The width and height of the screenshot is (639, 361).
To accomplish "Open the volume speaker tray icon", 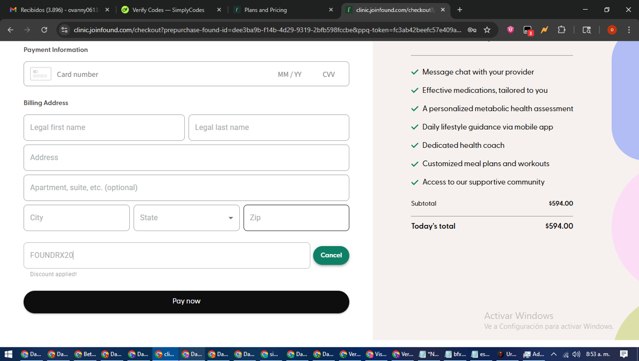I will pyautogui.click(x=576, y=354).
